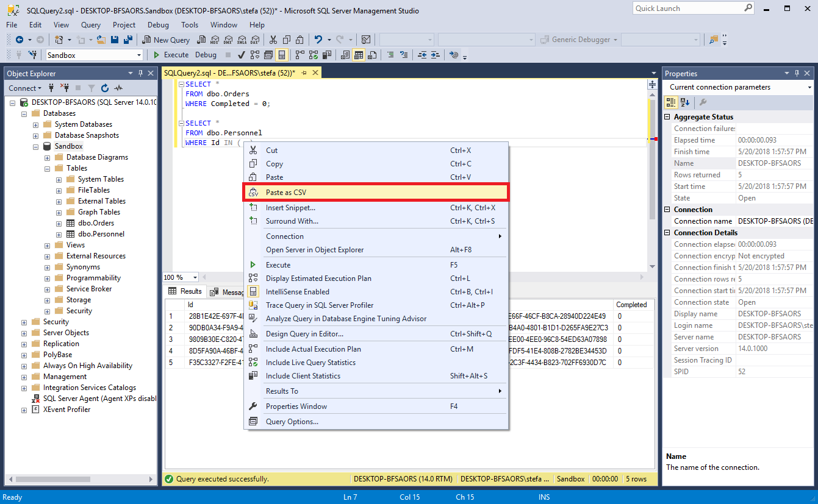Toggle IntelliSense Enabled button in SQL toolbar
Image resolution: width=818 pixels, height=504 pixels.
[x=281, y=55]
